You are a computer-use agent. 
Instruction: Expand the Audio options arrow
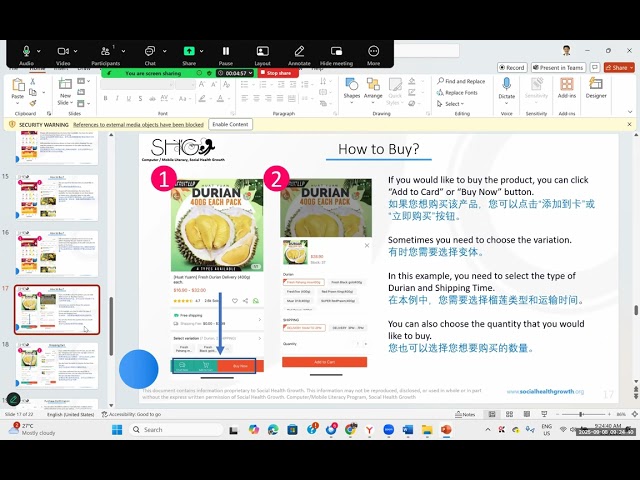(39, 51)
